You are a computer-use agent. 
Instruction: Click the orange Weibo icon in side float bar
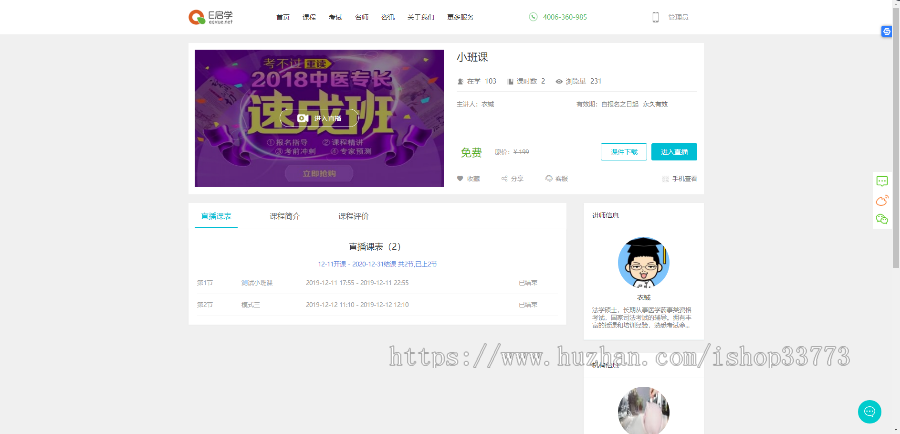tap(882, 200)
